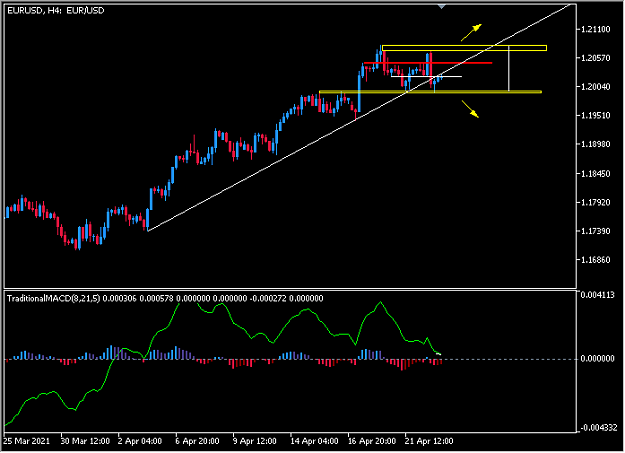Select the yellow upward arrow object
The width and height of the screenshot is (625, 453).
point(472,32)
